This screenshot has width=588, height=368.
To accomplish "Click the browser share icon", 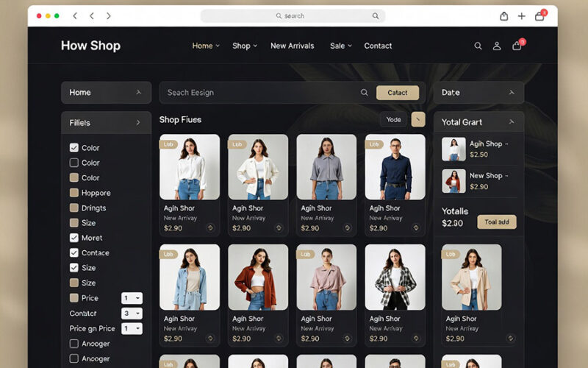I will point(504,16).
